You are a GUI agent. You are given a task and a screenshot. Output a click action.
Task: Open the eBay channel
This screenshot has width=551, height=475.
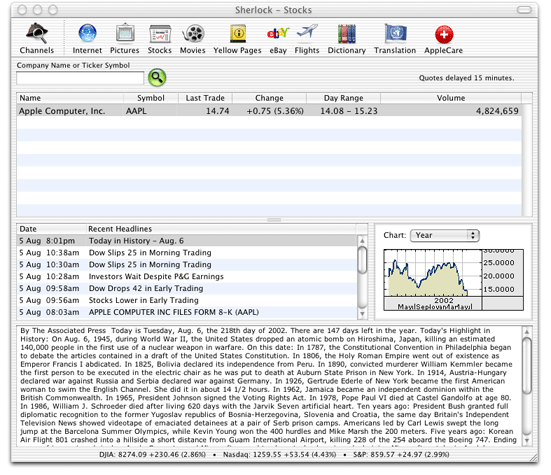coord(278,33)
